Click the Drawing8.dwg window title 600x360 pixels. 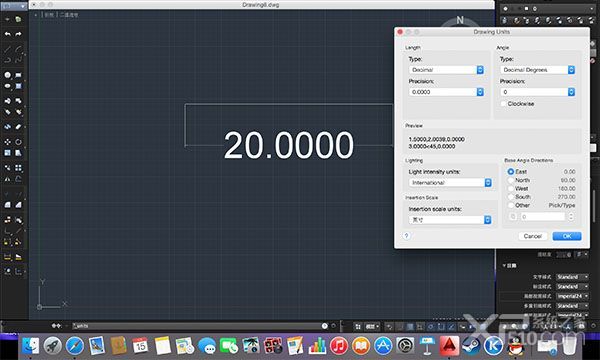[x=261, y=5]
